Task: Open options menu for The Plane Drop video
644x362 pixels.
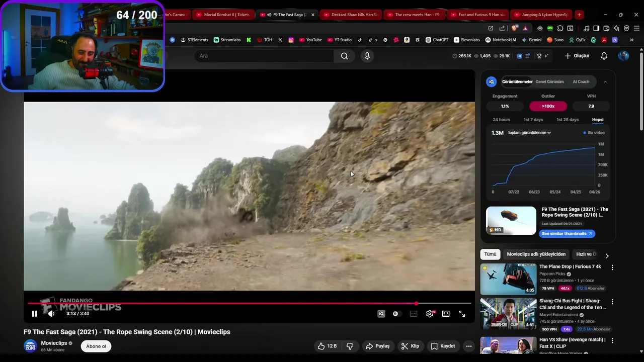Action: click(x=612, y=267)
